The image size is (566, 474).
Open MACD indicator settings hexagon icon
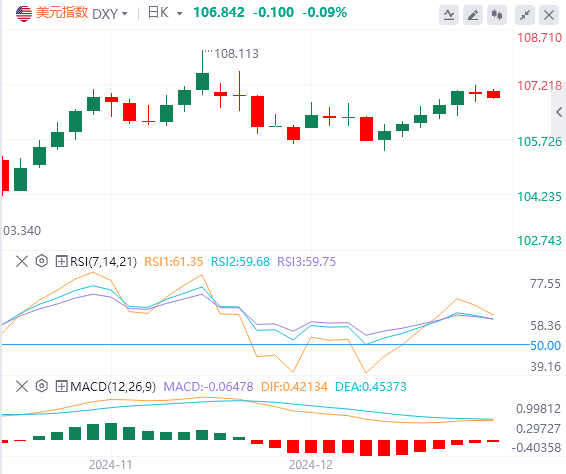click(x=42, y=386)
